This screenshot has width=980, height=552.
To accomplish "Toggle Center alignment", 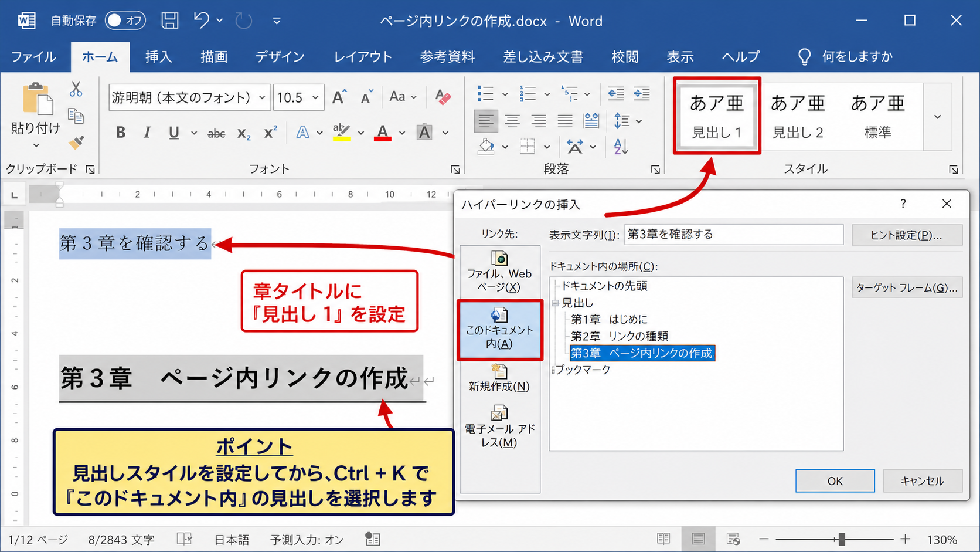I will click(512, 121).
